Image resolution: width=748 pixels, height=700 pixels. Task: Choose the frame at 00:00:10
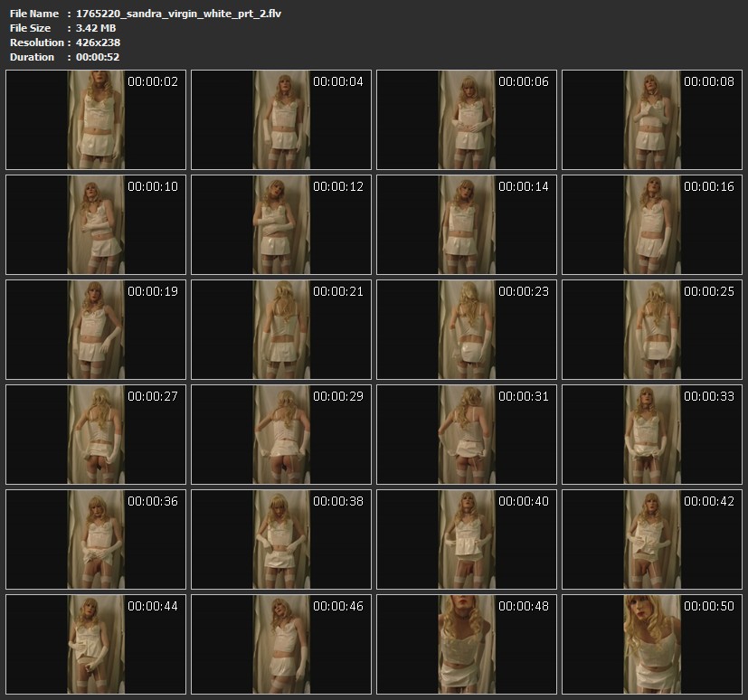pyautogui.click(x=96, y=224)
